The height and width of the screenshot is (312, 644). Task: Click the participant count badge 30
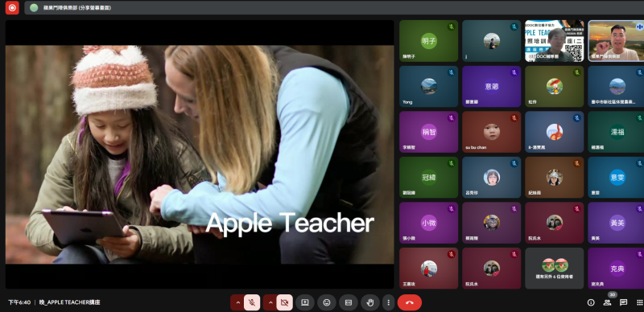point(613,295)
